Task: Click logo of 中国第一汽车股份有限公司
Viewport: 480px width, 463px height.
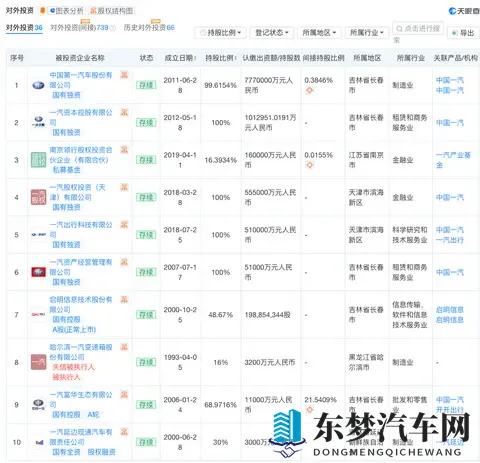Action: tap(38, 85)
